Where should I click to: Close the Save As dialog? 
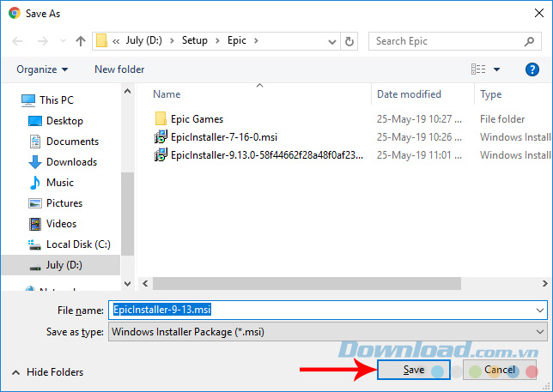pyautogui.click(x=539, y=14)
